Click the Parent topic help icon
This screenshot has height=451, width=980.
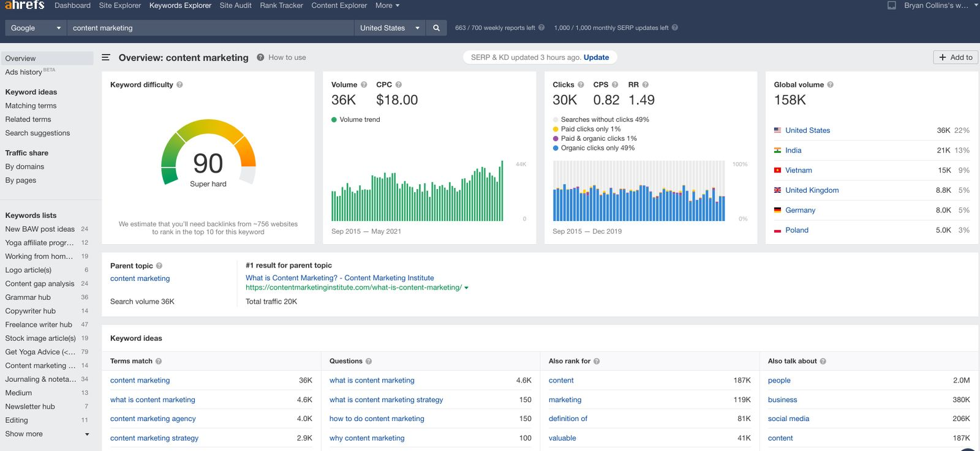(159, 266)
